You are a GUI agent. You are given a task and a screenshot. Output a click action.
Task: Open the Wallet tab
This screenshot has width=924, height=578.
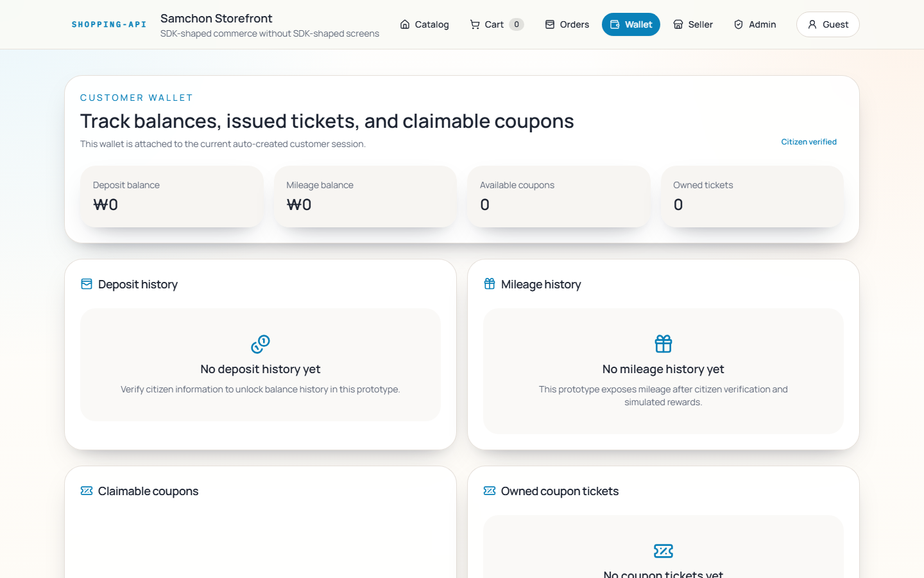click(x=631, y=24)
